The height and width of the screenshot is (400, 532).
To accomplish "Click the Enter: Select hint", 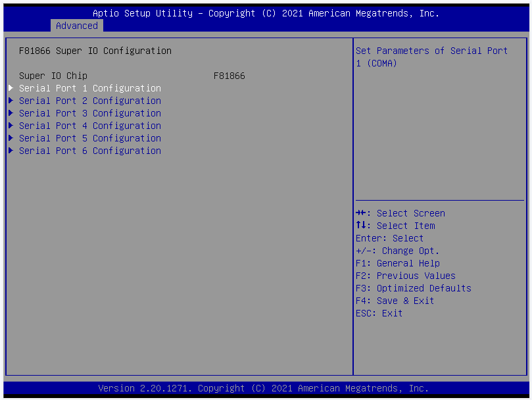I will [389, 238].
